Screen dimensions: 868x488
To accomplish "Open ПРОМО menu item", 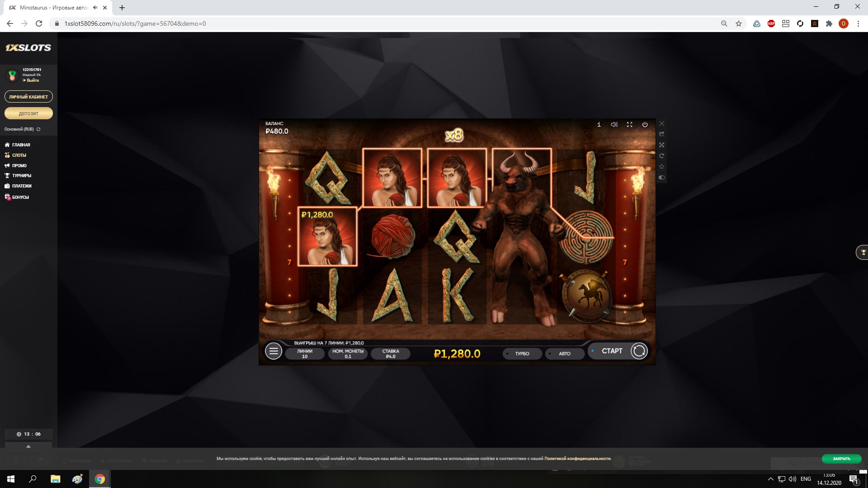I will click(x=16, y=165).
